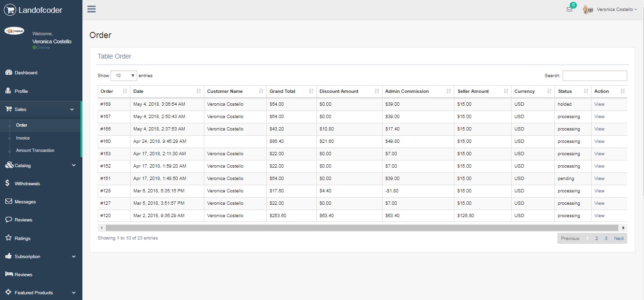Click the Profile user icon in sidebar
Screen dimensions: 644x300
pyautogui.click(x=8, y=91)
